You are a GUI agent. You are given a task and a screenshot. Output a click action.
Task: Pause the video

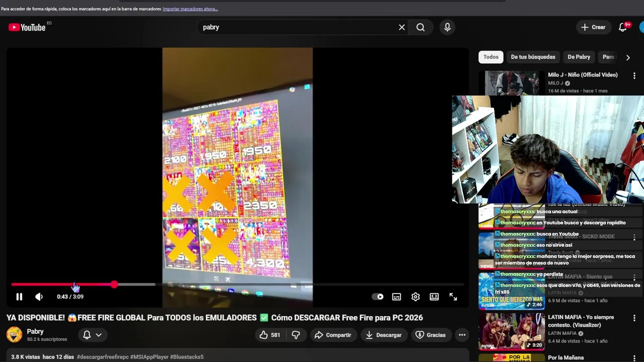click(x=19, y=297)
